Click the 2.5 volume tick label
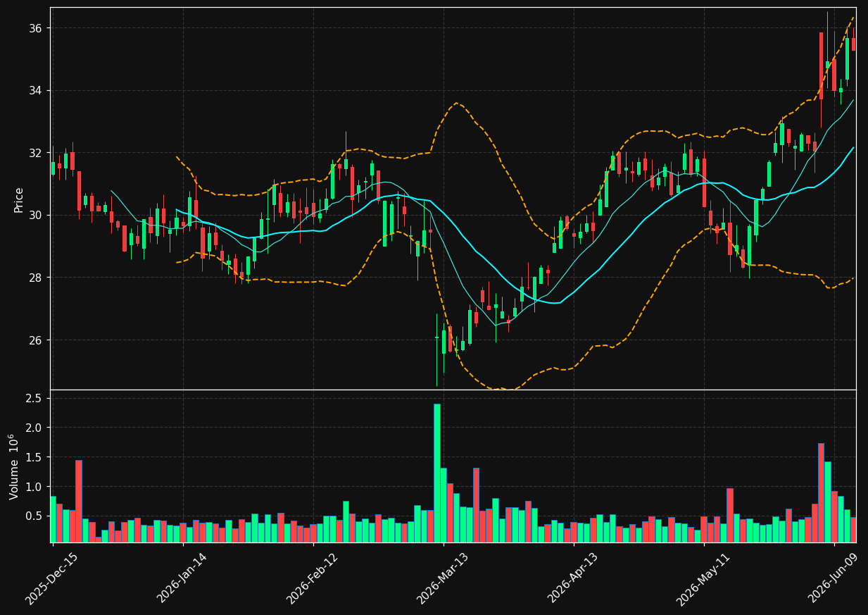 coord(34,399)
